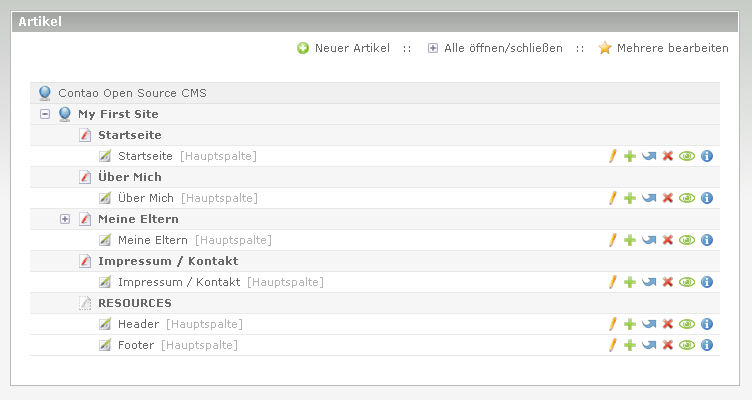Viewport: 752px width, 400px height.
Task: Click the blue move arrow icon for Header
Action: [x=648, y=324]
